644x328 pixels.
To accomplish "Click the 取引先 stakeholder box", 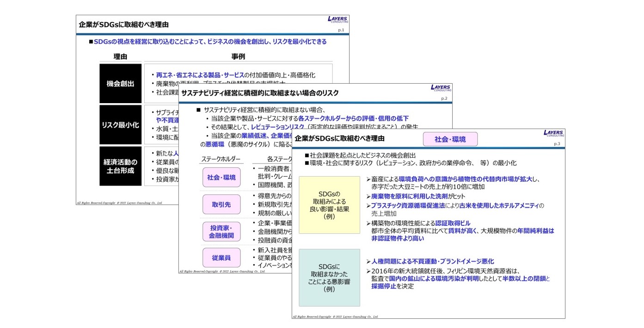I will (x=221, y=204).
